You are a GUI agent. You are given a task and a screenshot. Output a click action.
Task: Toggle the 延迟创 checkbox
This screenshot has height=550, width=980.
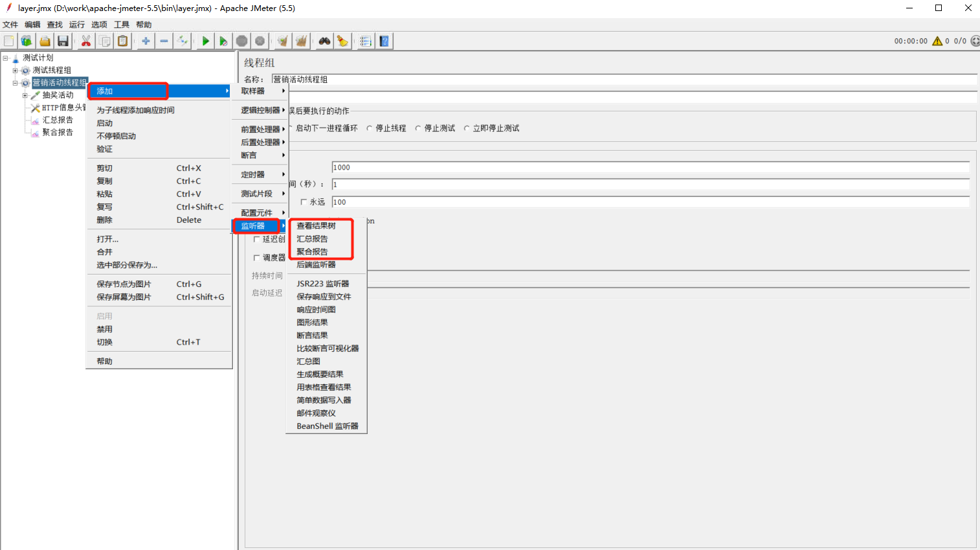pyautogui.click(x=256, y=239)
